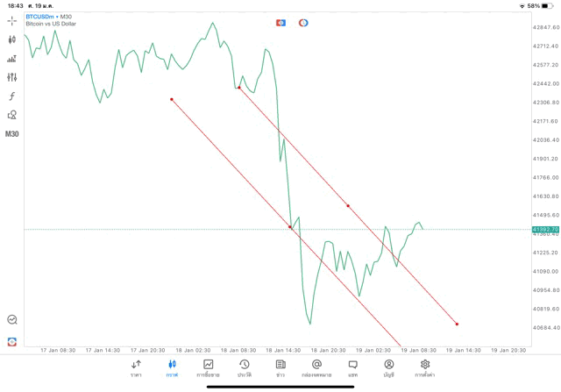Screen dimensions: 561x392
Task: Open the drawing objects shapes tool
Action: (12, 115)
